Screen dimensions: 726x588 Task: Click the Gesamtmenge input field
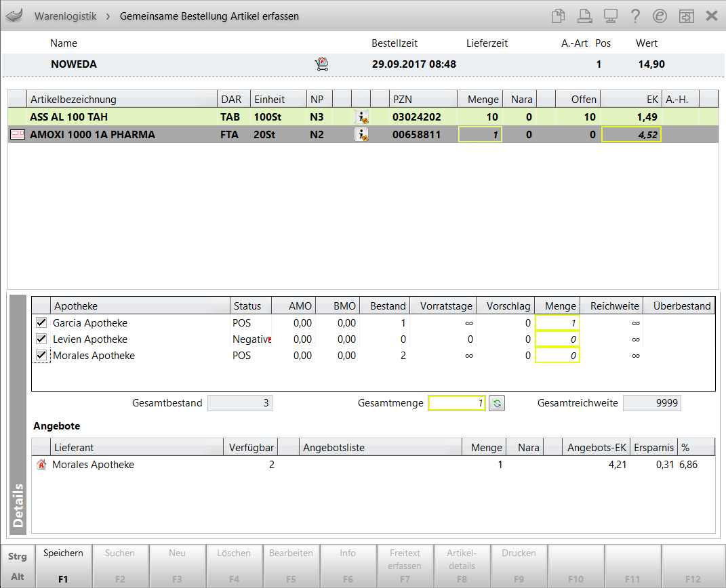(457, 403)
